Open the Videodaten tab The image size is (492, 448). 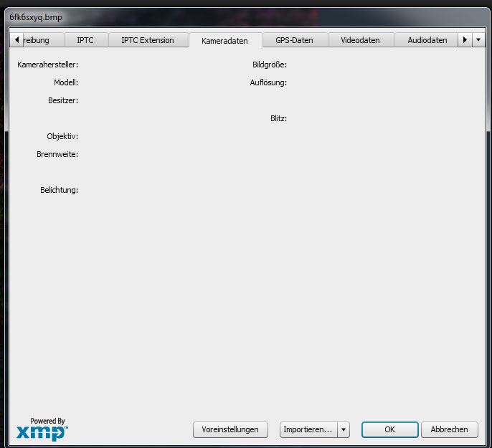359,40
